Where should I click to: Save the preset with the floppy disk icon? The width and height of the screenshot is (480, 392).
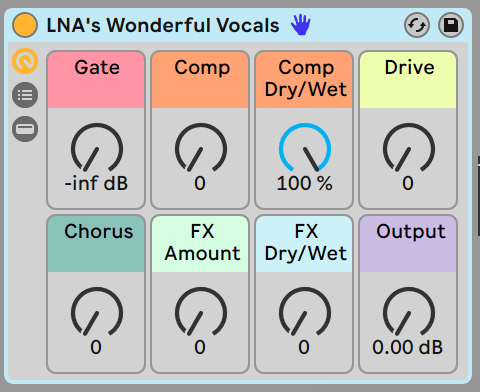451,25
